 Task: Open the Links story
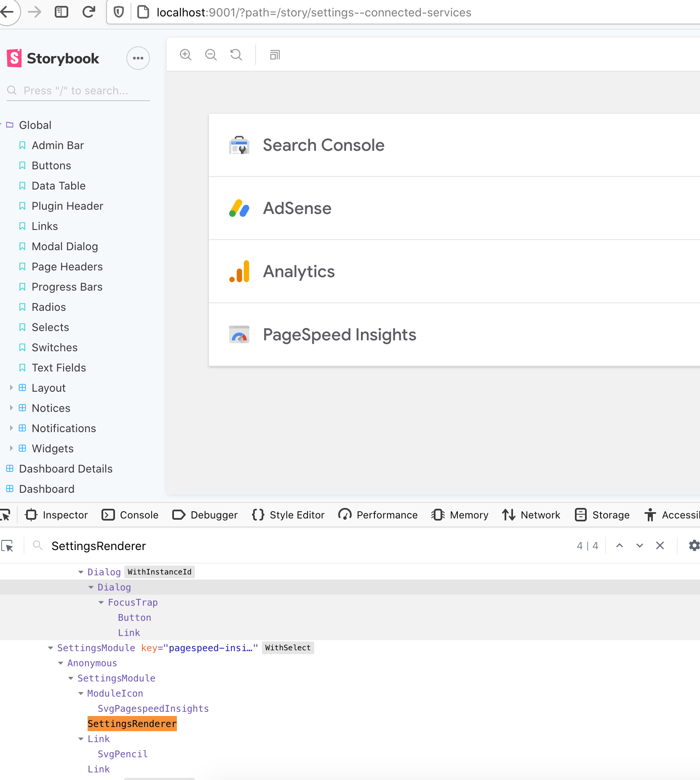(45, 226)
